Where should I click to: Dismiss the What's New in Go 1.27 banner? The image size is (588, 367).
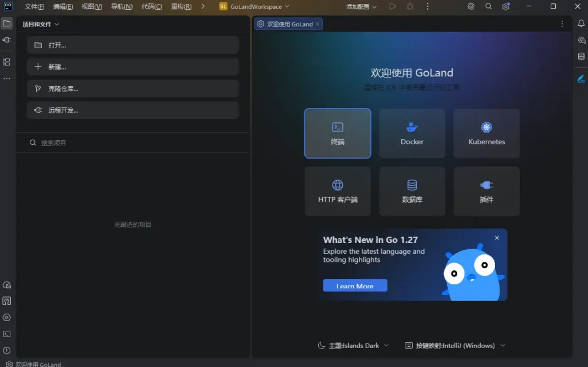pyautogui.click(x=497, y=238)
